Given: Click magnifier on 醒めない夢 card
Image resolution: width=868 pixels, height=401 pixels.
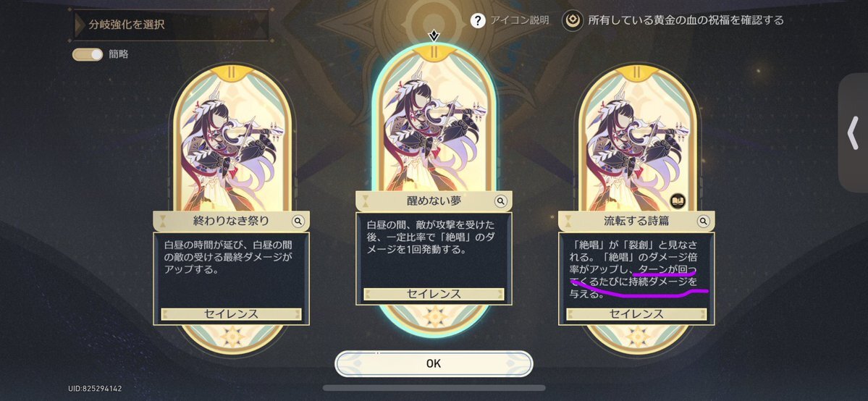Looking at the screenshot, I should [x=500, y=201].
